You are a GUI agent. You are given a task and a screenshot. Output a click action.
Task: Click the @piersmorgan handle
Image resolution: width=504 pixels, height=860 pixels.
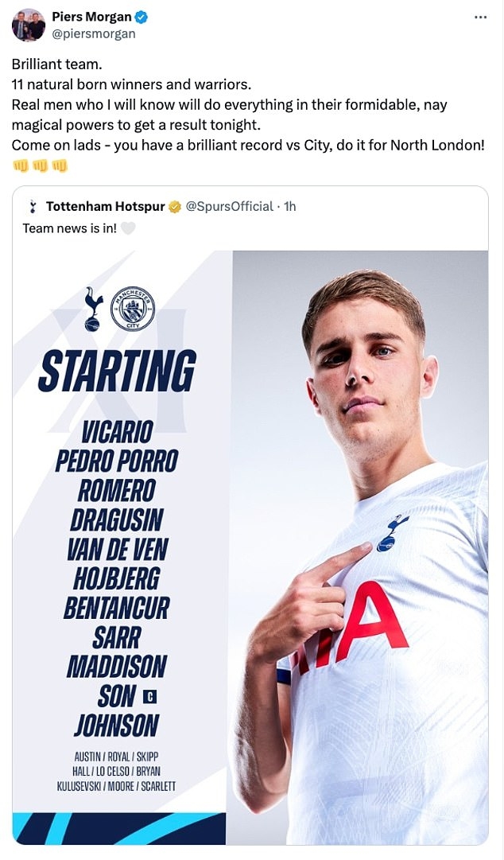click(x=94, y=33)
